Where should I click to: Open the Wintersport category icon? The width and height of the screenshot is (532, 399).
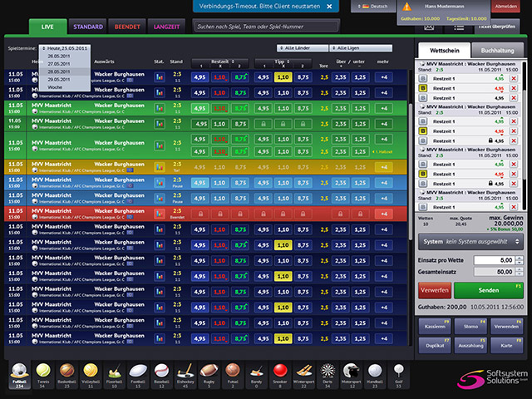(x=304, y=375)
